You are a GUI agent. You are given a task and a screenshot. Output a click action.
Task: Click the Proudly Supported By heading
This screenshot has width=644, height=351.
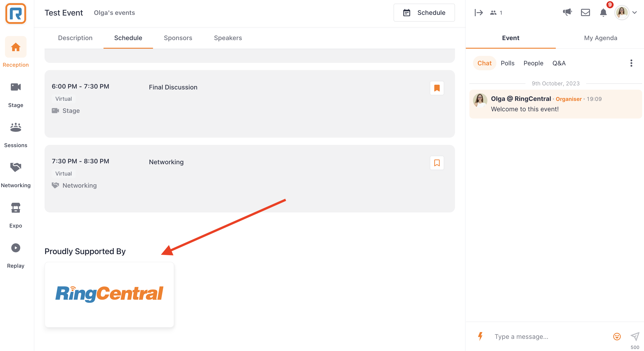point(85,251)
